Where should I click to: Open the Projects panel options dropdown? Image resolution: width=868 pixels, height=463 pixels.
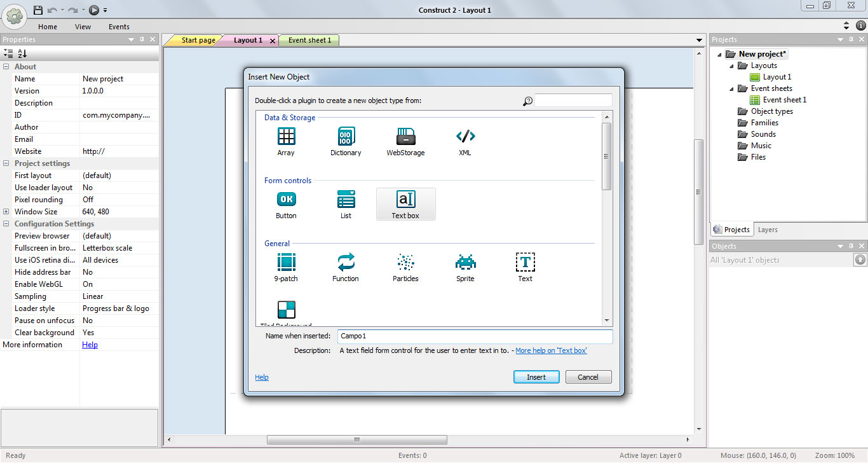pos(840,39)
